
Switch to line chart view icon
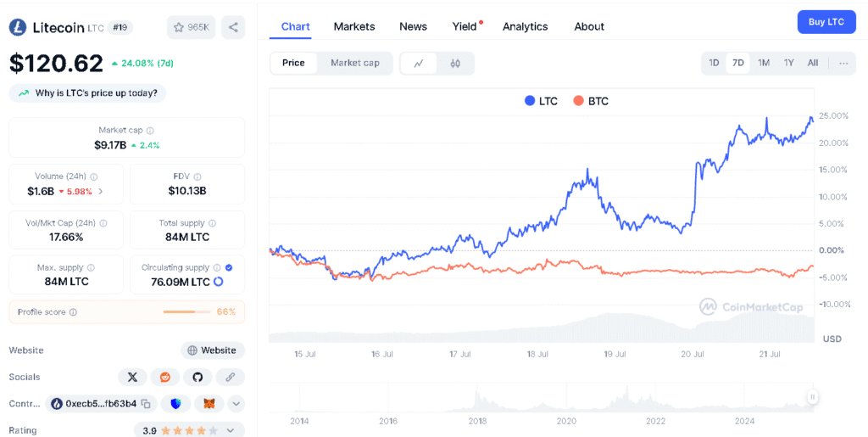419,63
